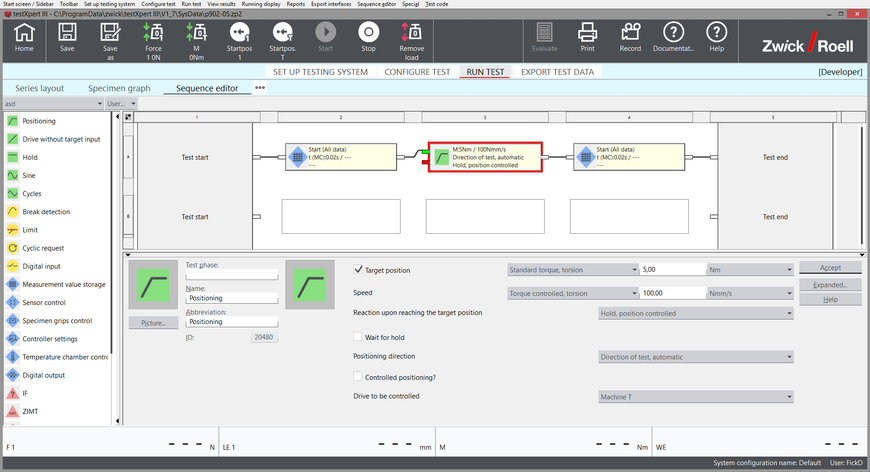This screenshot has width=870, height=472.
Task: Show more tabs via ellipsis
Action: click(x=260, y=88)
